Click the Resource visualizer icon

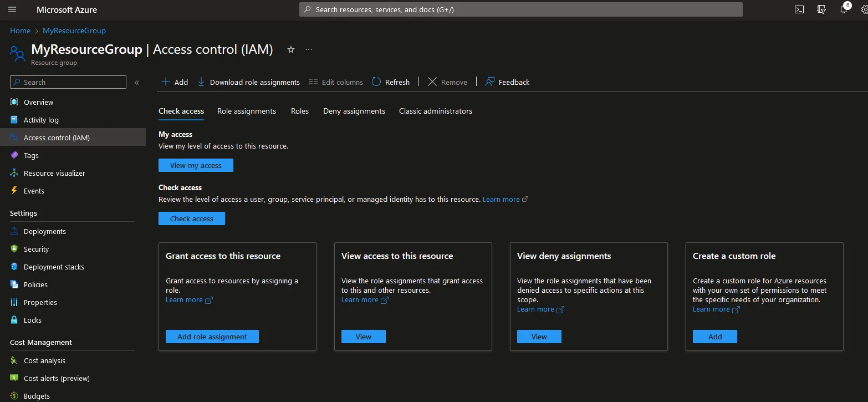coord(14,173)
